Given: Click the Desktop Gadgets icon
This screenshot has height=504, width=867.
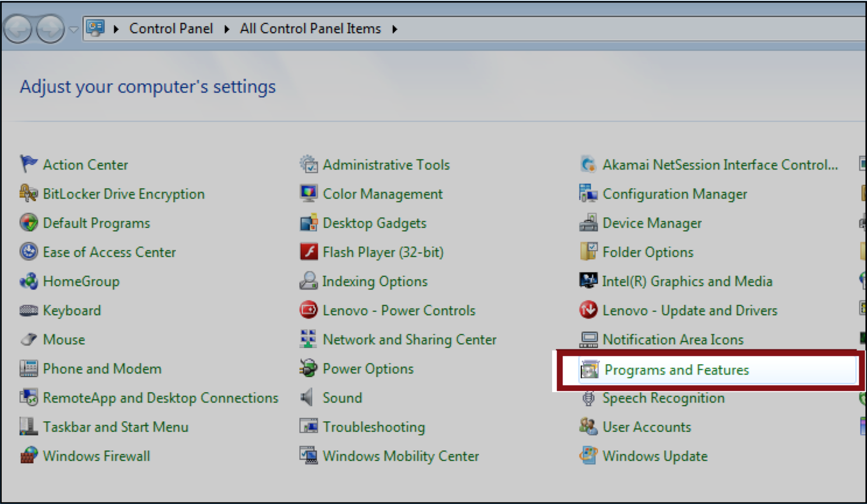Looking at the screenshot, I should [308, 223].
